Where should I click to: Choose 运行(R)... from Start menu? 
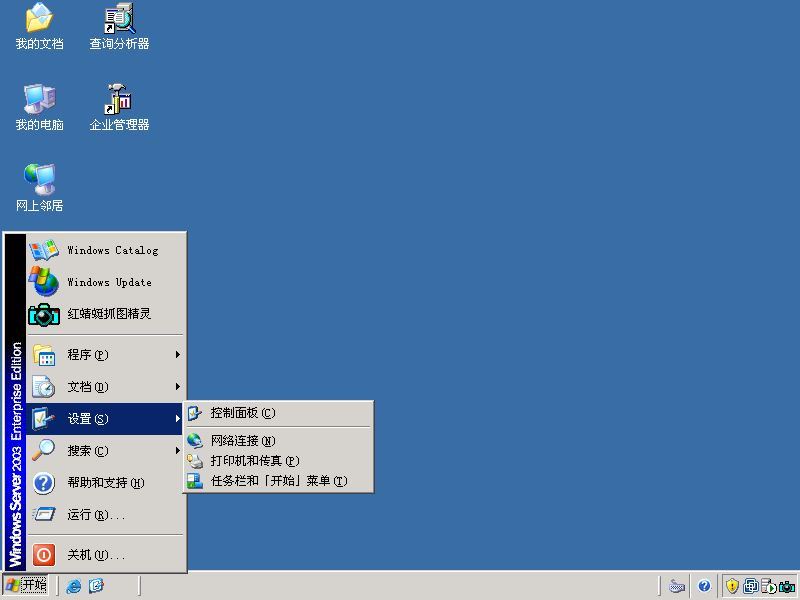pyautogui.click(x=105, y=514)
